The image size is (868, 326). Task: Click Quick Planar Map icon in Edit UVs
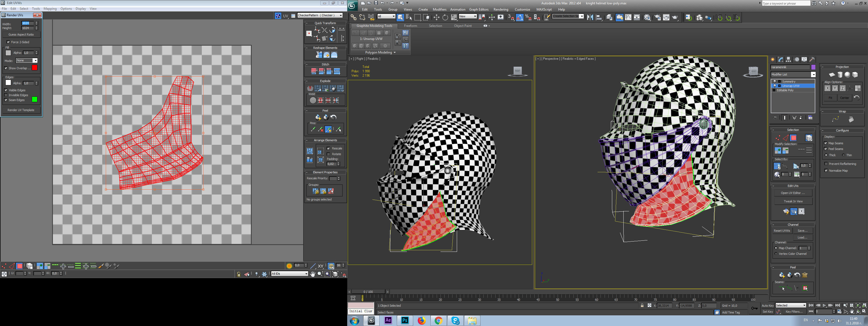786,212
